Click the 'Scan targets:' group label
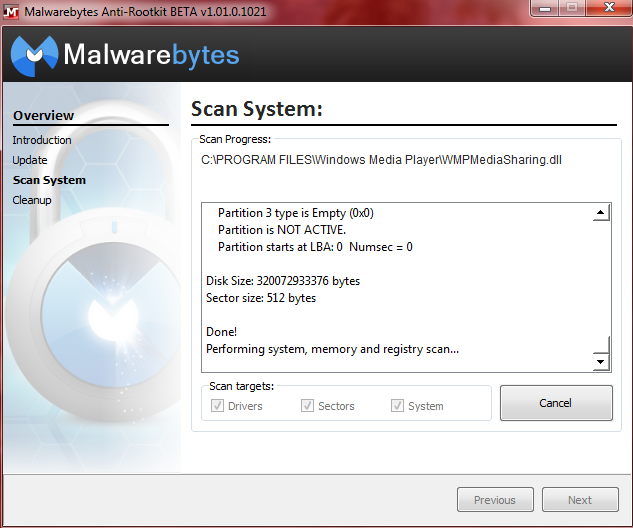The height and width of the screenshot is (528, 633). pos(241,386)
